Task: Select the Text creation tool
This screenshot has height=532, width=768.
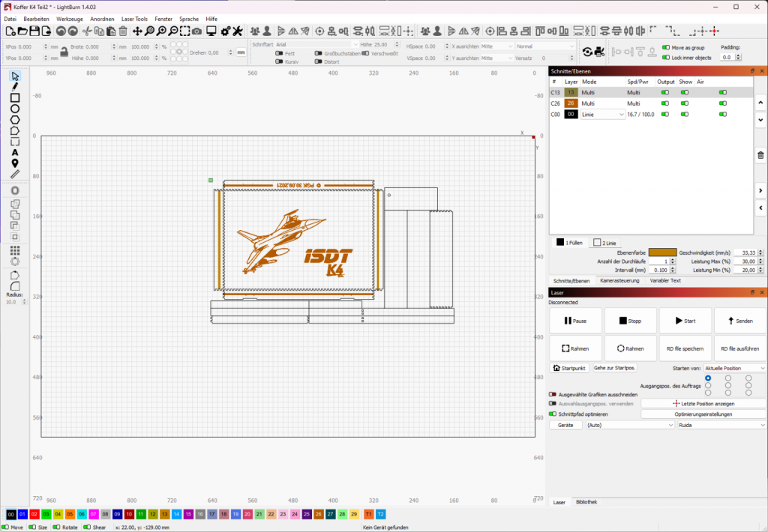Action: (15, 153)
